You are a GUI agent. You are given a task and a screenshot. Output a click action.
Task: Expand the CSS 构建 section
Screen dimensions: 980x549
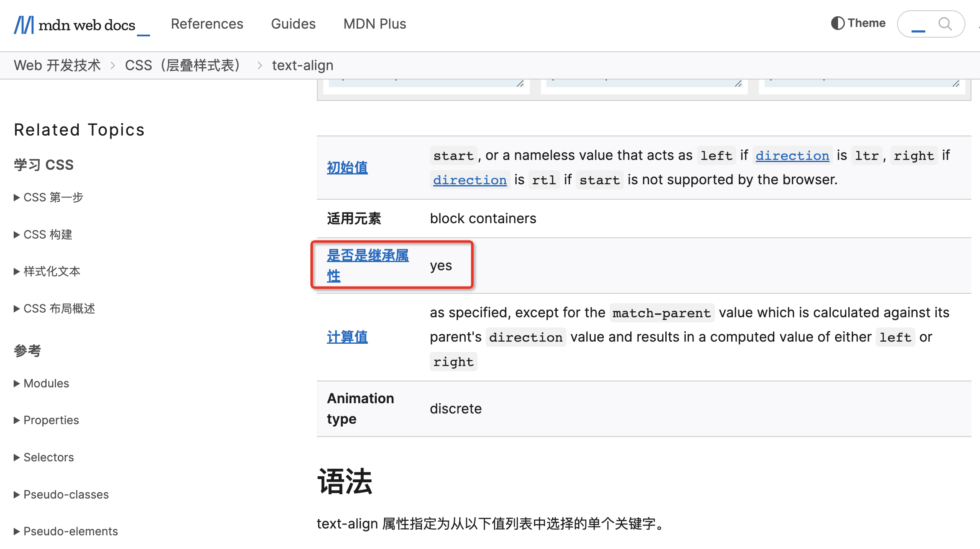44,234
